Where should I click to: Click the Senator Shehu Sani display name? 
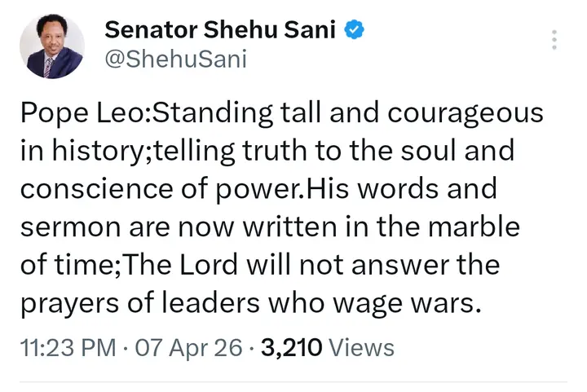220,31
